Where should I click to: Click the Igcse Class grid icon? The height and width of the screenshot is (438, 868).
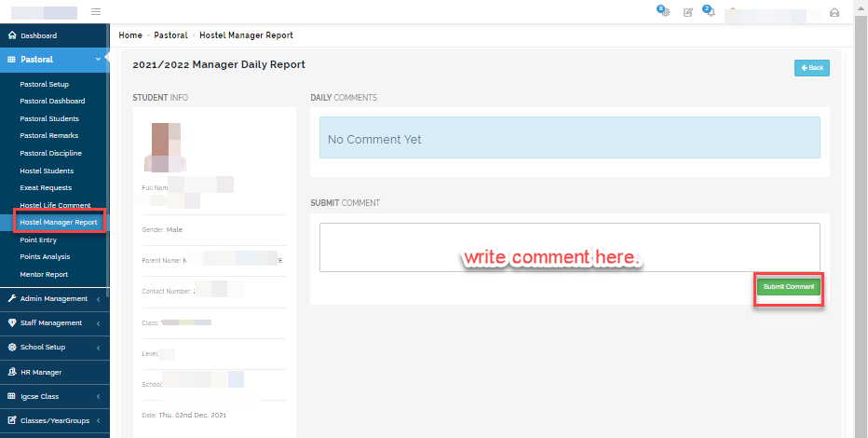pyautogui.click(x=11, y=396)
